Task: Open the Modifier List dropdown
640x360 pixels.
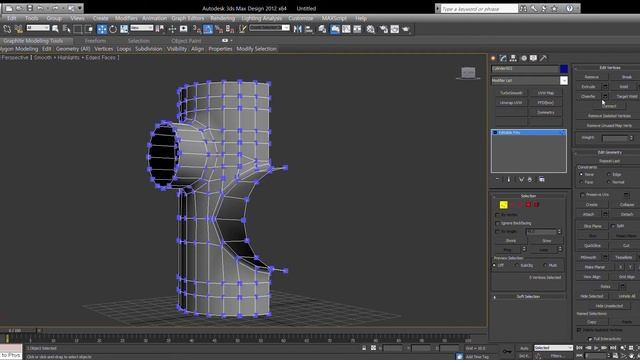Action: tap(564, 81)
